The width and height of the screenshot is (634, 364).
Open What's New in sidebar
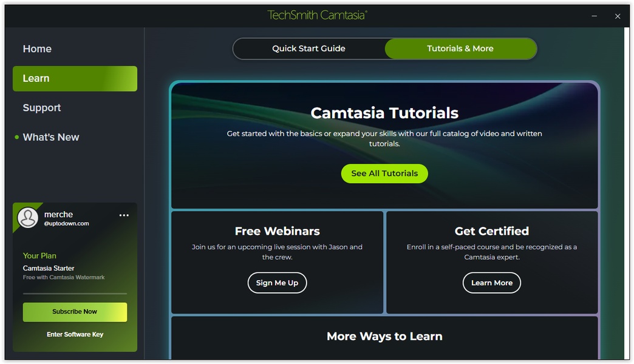[51, 137]
